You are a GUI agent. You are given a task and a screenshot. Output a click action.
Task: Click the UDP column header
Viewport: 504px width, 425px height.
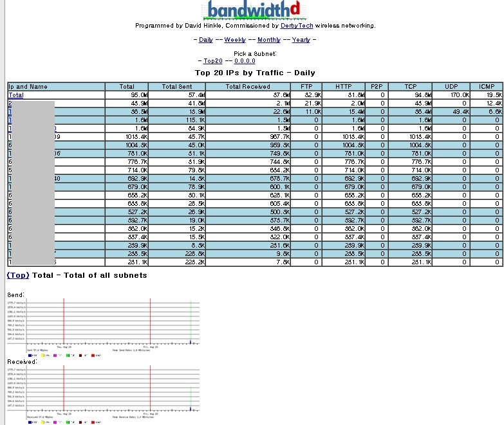click(x=451, y=87)
